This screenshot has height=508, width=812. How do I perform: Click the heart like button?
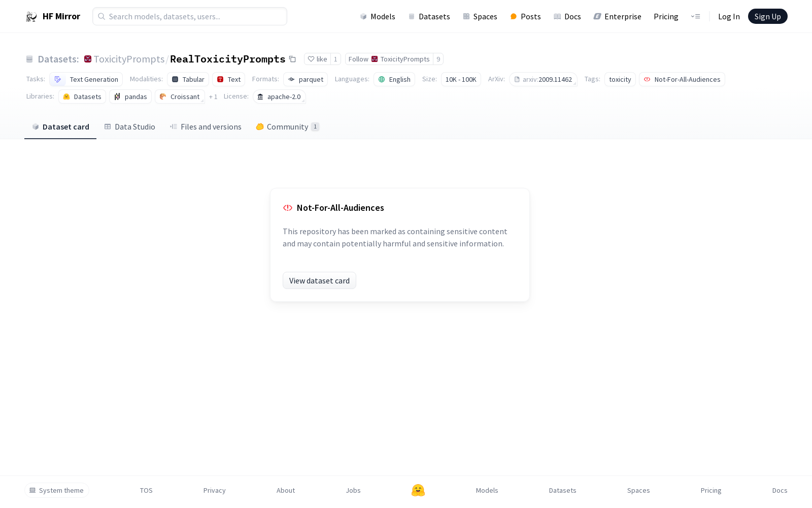pos(317,59)
